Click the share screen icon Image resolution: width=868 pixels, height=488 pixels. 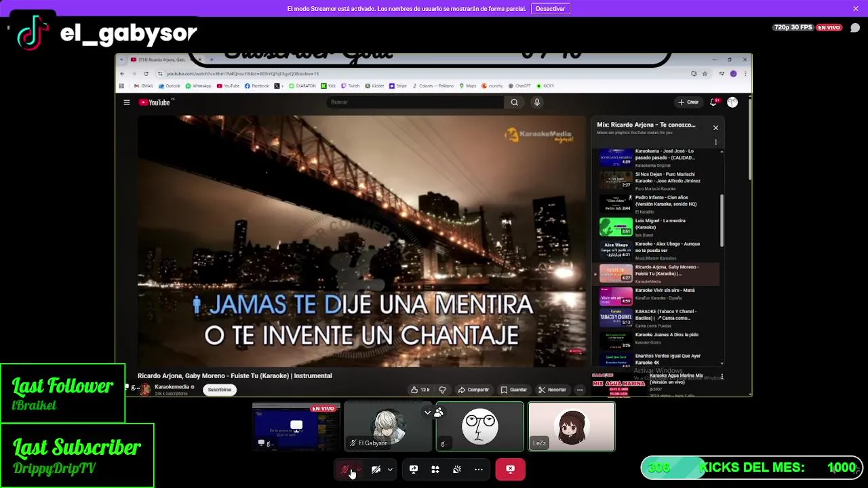click(x=414, y=469)
